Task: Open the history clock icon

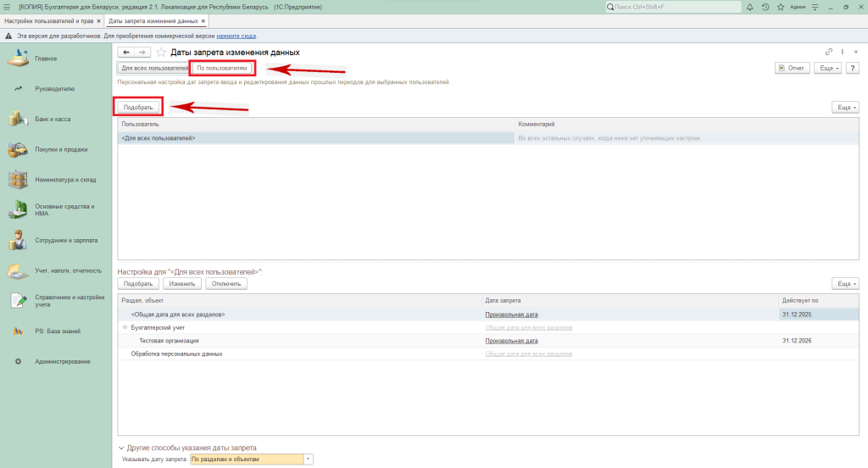Action: (765, 7)
